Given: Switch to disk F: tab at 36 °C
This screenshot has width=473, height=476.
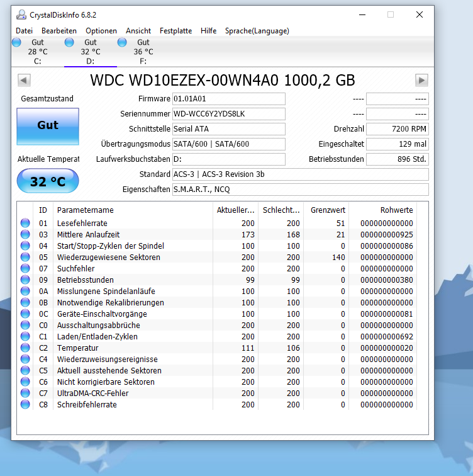Looking at the screenshot, I should tap(143, 52).
